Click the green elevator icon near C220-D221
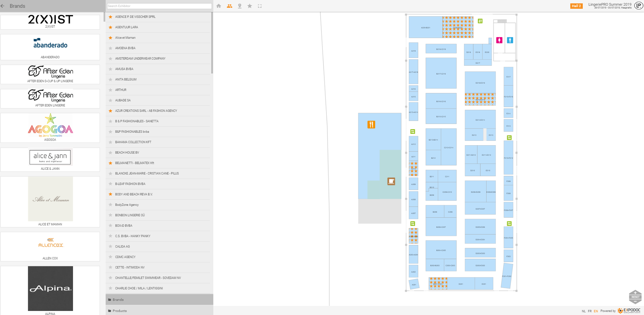 click(480, 21)
